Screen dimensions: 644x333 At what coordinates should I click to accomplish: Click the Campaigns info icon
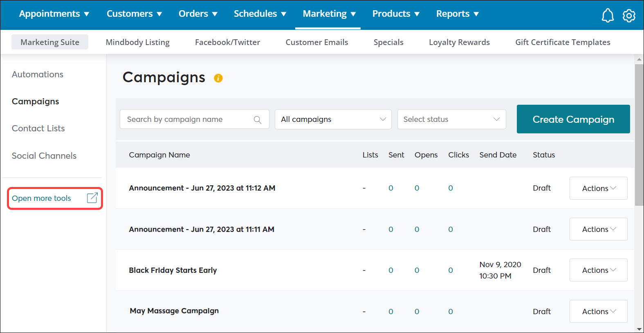pos(218,78)
